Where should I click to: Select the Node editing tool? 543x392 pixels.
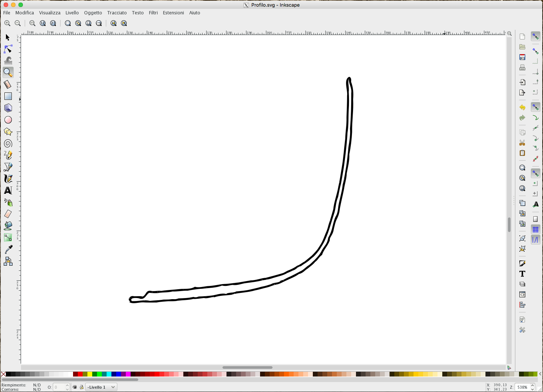tap(8, 49)
